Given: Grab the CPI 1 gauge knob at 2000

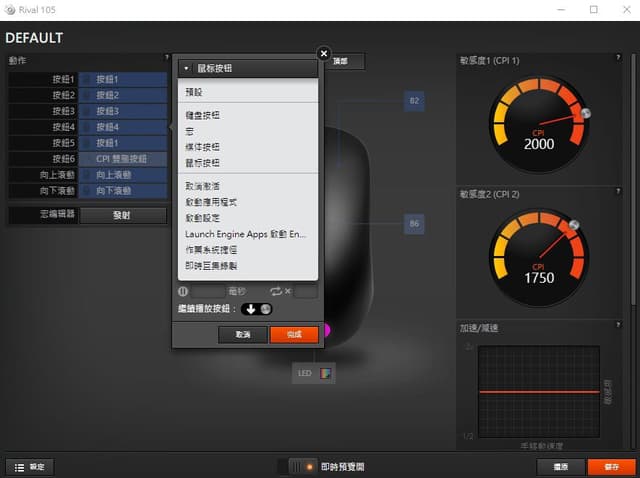Looking at the screenshot, I should [x=586, y=113].
